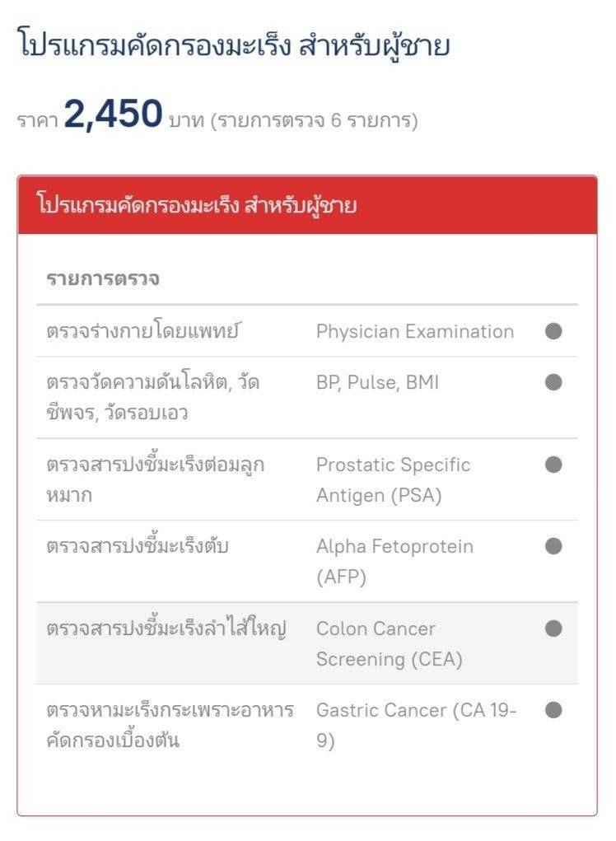Click the page title โปรแกรมคัดกรองมะเร็ง สำหรับผู้ชาย
Image resolution: width=616 pixels, height=841 pixels.
tap(234, 45)
